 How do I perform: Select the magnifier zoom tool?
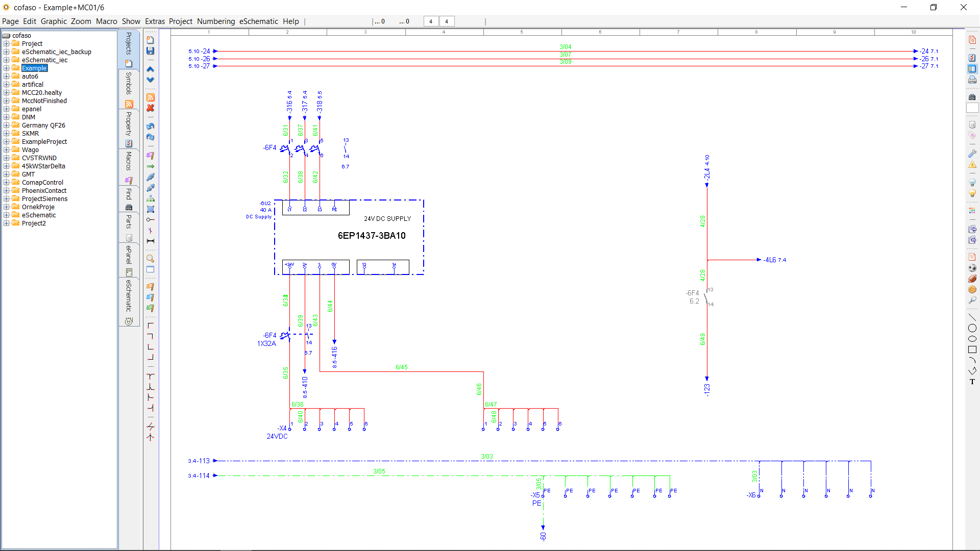coord(150,259)
